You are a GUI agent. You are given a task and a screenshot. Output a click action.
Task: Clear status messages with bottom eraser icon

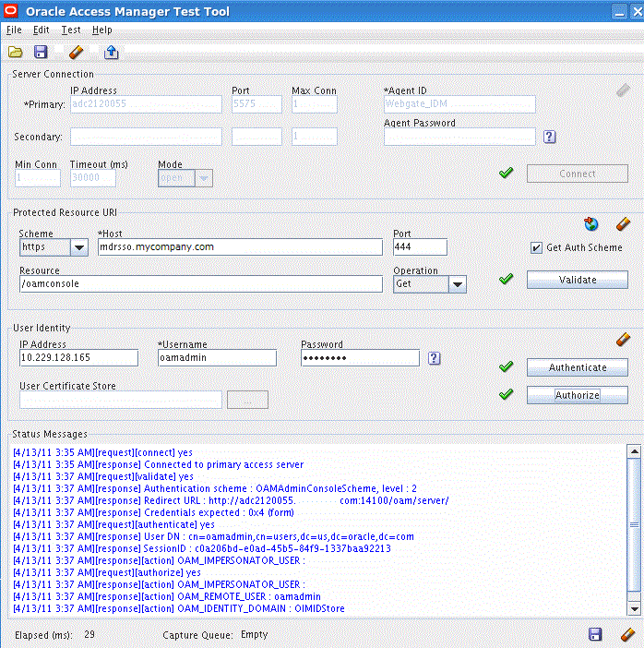627,634
